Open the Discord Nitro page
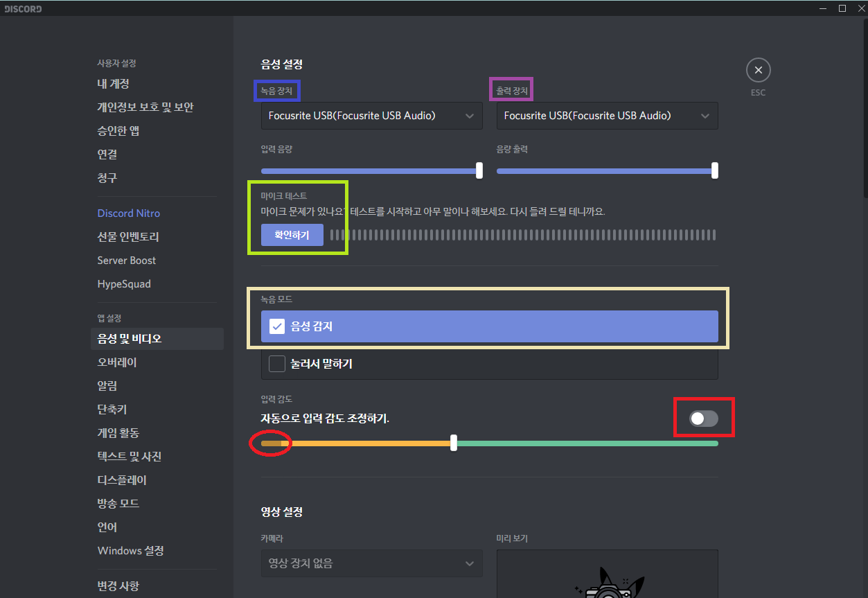The image size is (868, 598). [x=128, y=213]
